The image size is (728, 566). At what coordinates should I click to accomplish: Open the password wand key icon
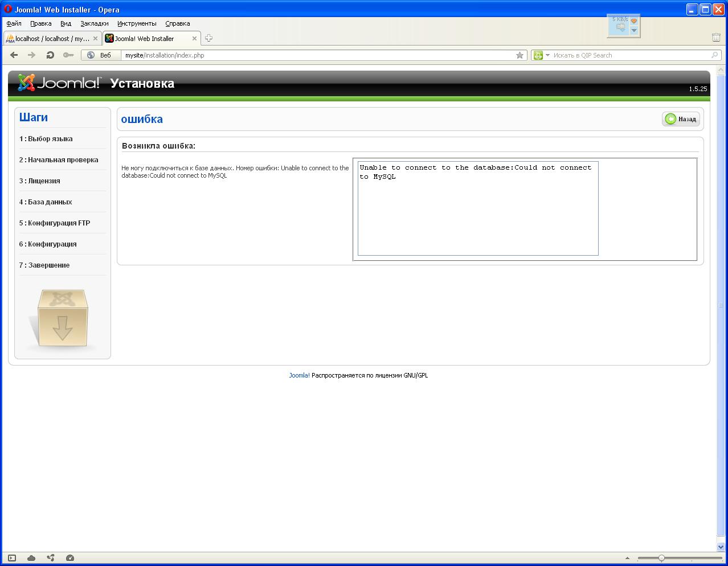click(68, 55)
